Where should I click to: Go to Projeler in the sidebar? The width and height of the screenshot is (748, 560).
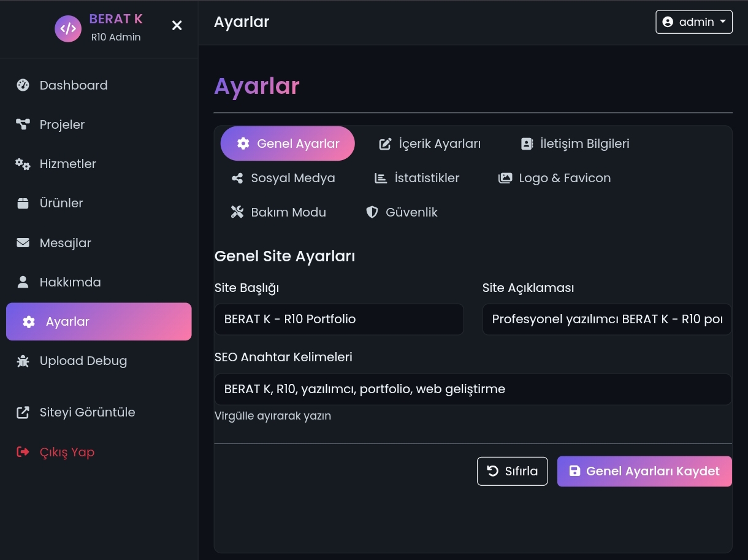click(x=99, y=125)
